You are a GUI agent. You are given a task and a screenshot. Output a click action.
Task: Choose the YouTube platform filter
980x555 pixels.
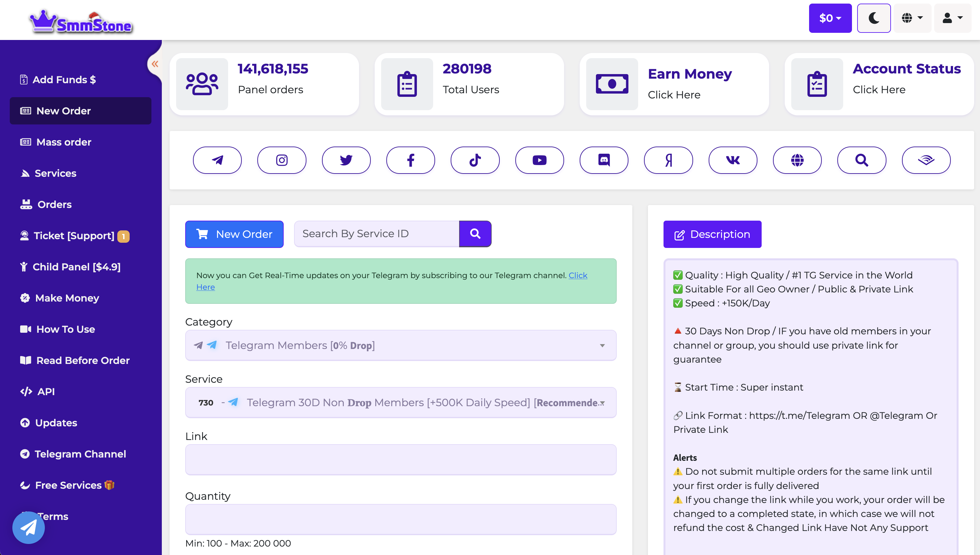(539, 160)
